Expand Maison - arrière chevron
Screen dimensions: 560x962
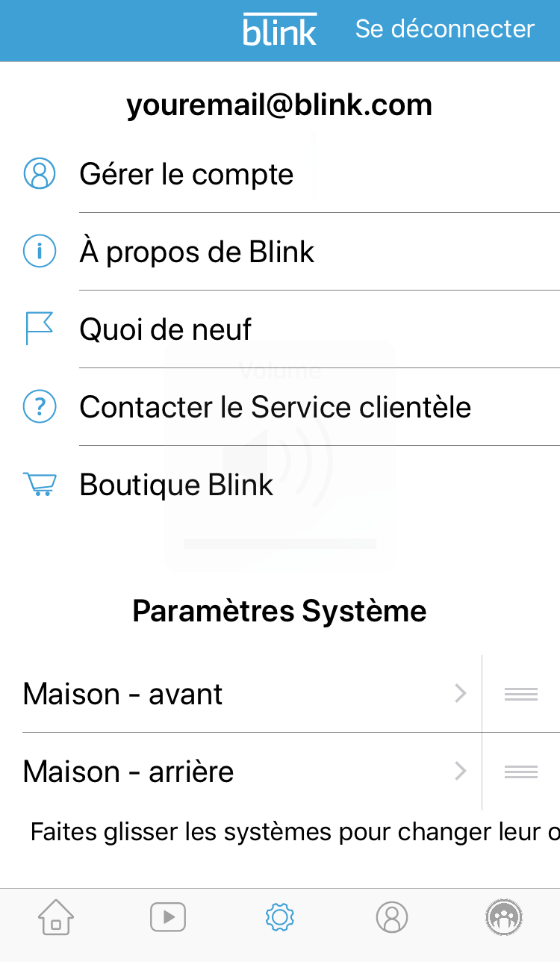pos(461,772)
